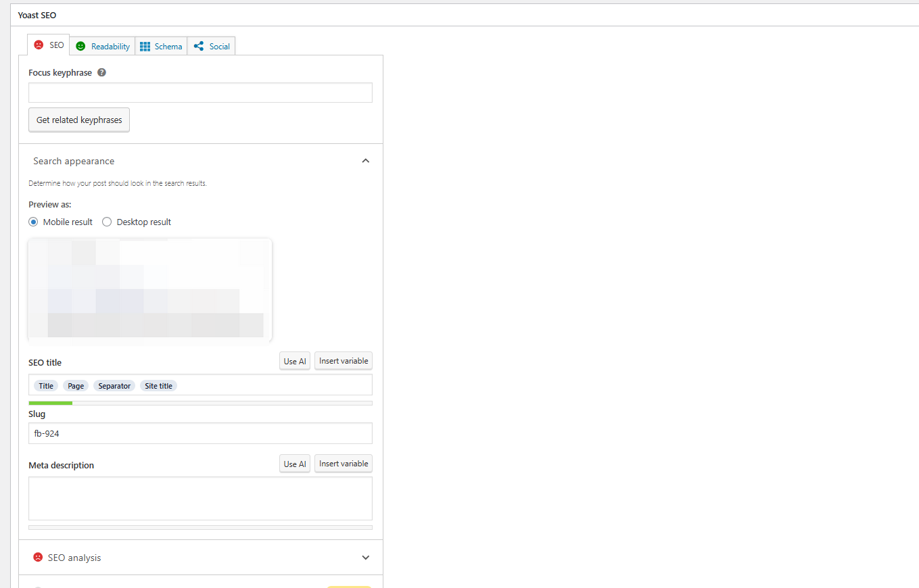Expand the SEO analysis section chevron
Image resolution: width=919 pixels, height=588 pixels.
pos(365,558)
